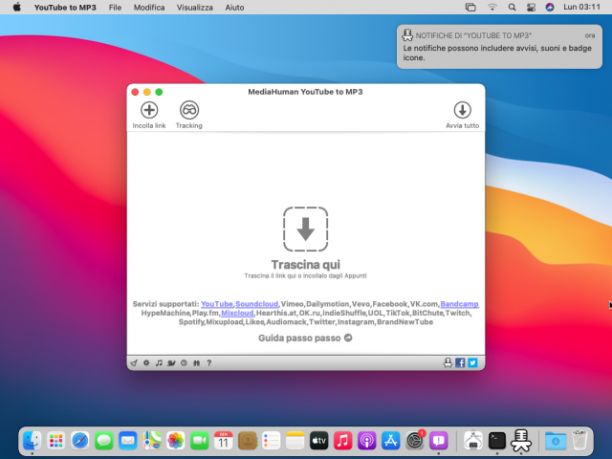This screenshot has width=612, height=459.
Task: Open Feedback Assistant from the Dock
Action: (x=439, y=441)
